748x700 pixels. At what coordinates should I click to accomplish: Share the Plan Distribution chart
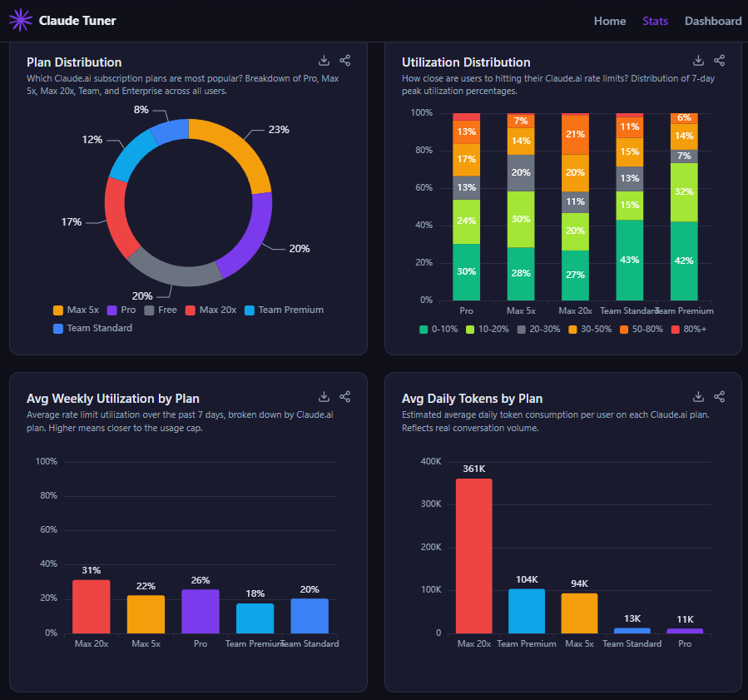click(345, 61)
